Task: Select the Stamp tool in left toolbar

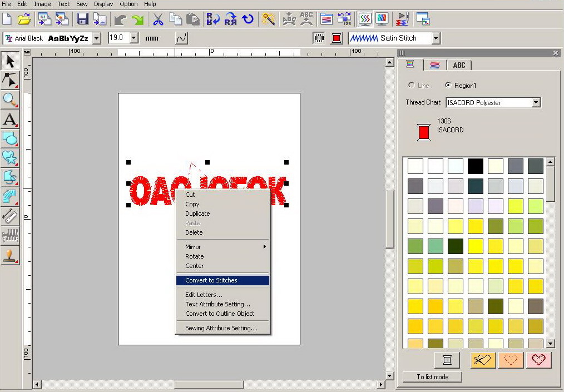Action: click(x=10, y=255)
